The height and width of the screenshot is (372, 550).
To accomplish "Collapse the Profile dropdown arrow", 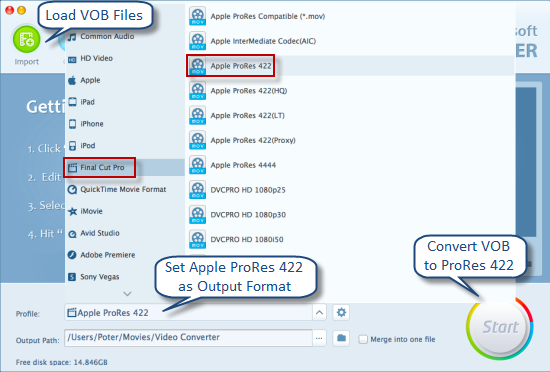I will [319, 312].
